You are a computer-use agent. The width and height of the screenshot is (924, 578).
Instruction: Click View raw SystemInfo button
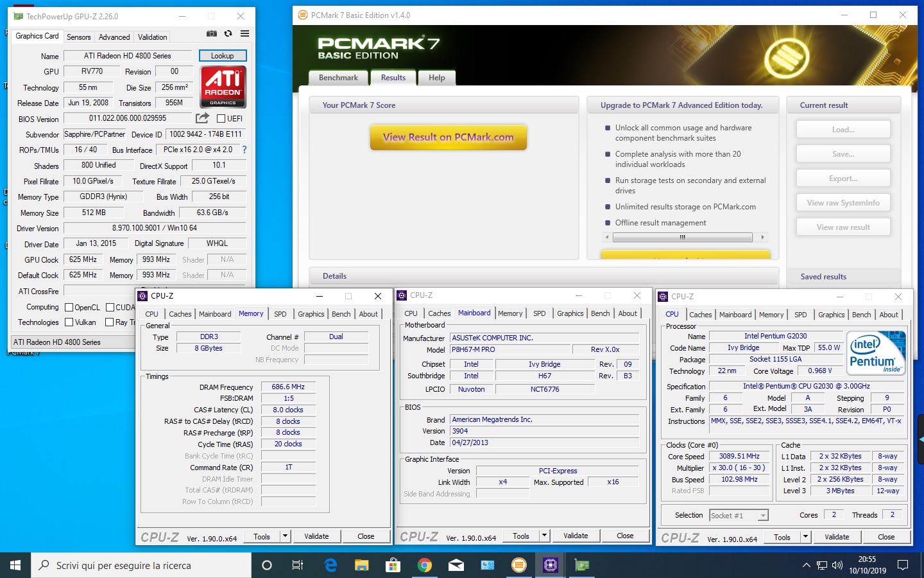pos(843,203)
